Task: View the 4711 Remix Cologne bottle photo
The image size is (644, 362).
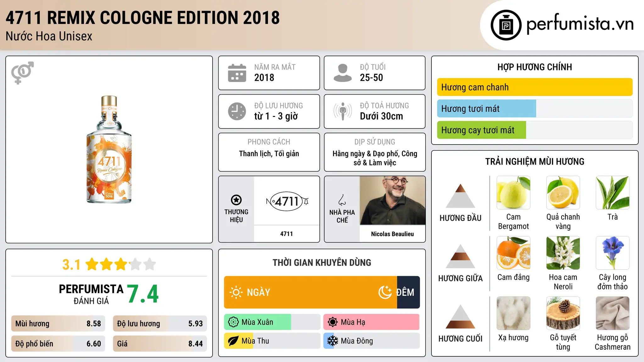Action: 109,149
